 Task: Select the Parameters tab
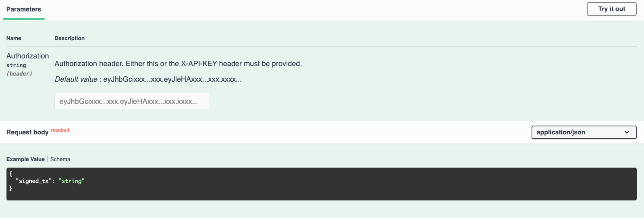pos(24,10)
